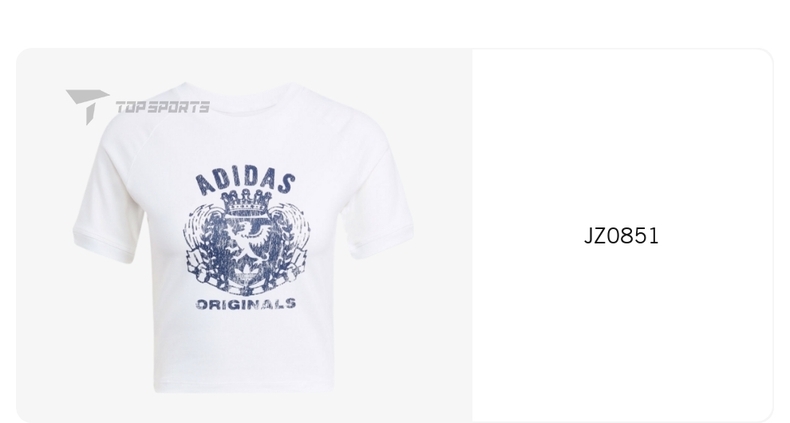This screenshot has width=790, height=423.
Task: Click the ADIDAS arched text print
Action: click(245, 182)
